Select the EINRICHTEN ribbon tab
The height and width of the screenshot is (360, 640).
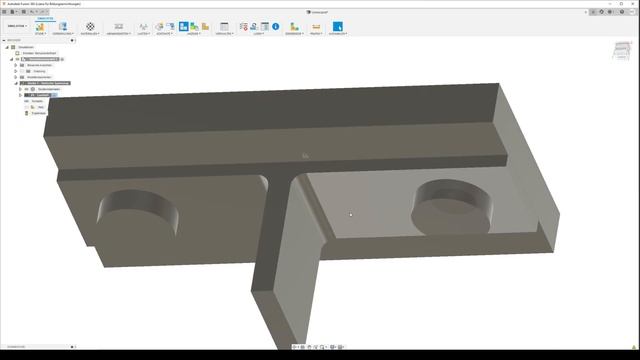(45, 19)
